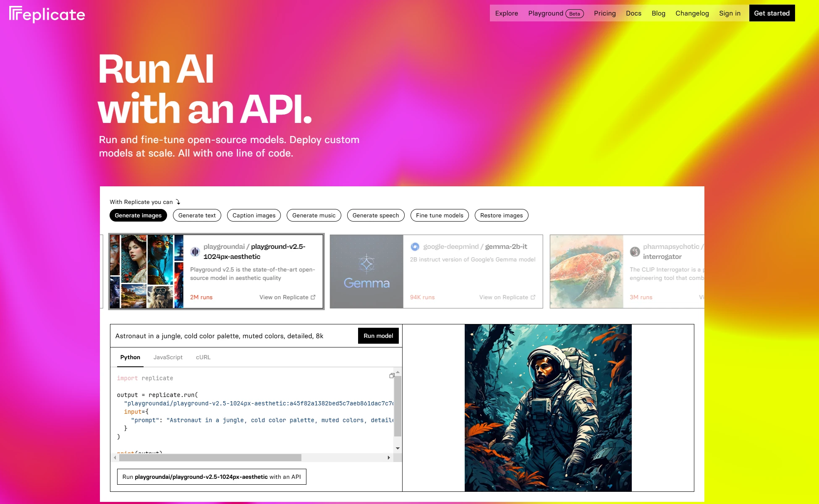819x504 pixels.
Task: Open the Docs link
Action: (633, 13)
